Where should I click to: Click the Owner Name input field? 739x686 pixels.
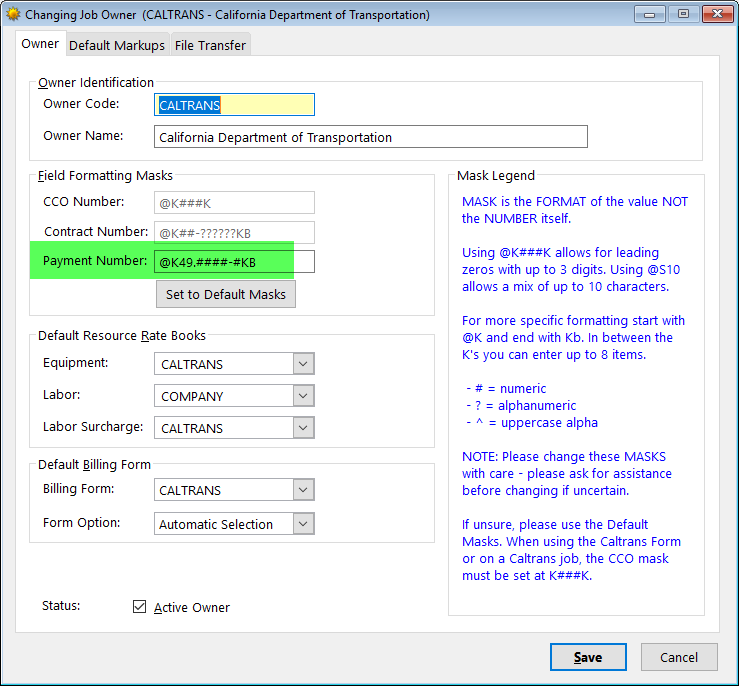click(x=370, y=137)
